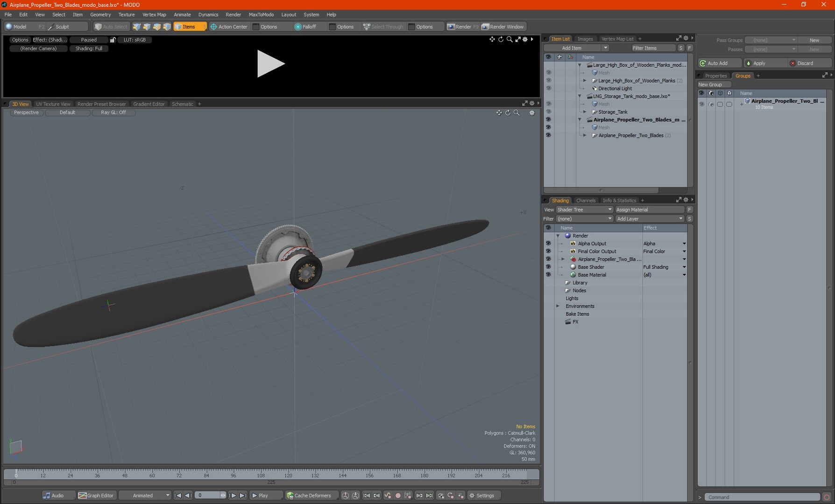Image resolution: width=835 pixels, height=504 pixels.
Task: Open the Graph Editor
Action: click(96, 496)
